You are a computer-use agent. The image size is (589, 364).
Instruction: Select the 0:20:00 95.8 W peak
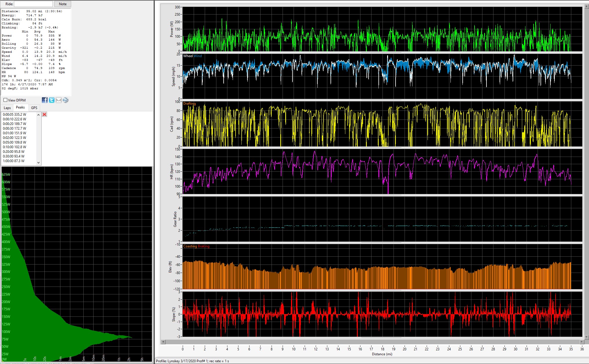pyautogui.click(x=14, y=152)
